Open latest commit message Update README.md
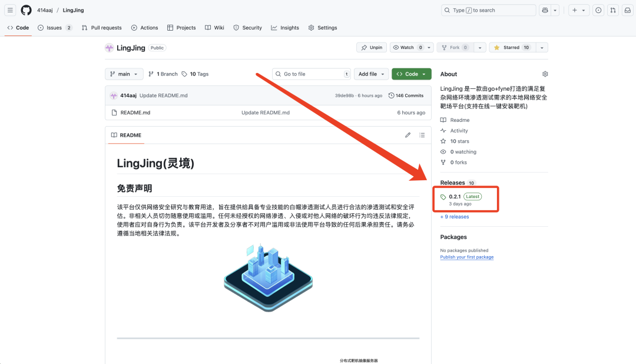Image resolution: width=636 pixels, height=364 pixels. (x=164, y=95)
